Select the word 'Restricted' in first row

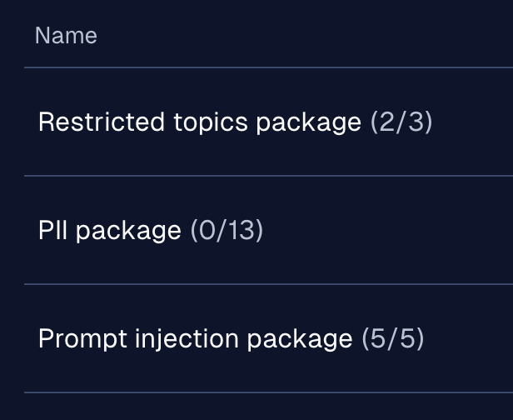pyautogui.click(x=102, y=122)
